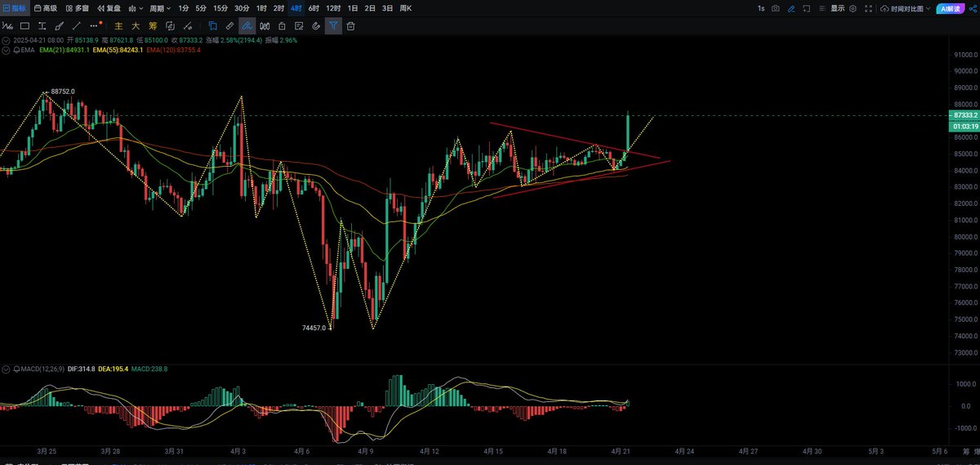Switch to the 1分 timeframe
The width and height of the screenshot is (980, 465).
[184, 8]
